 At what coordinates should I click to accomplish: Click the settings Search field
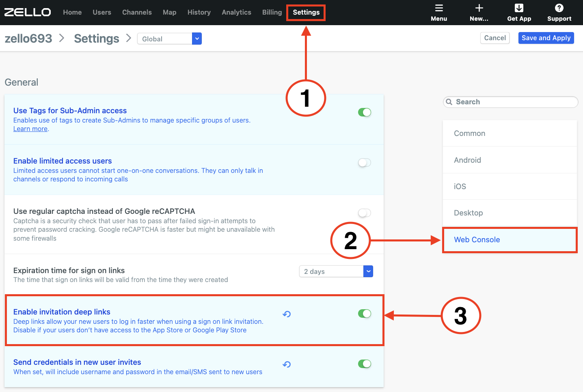(x=511, y=102)
